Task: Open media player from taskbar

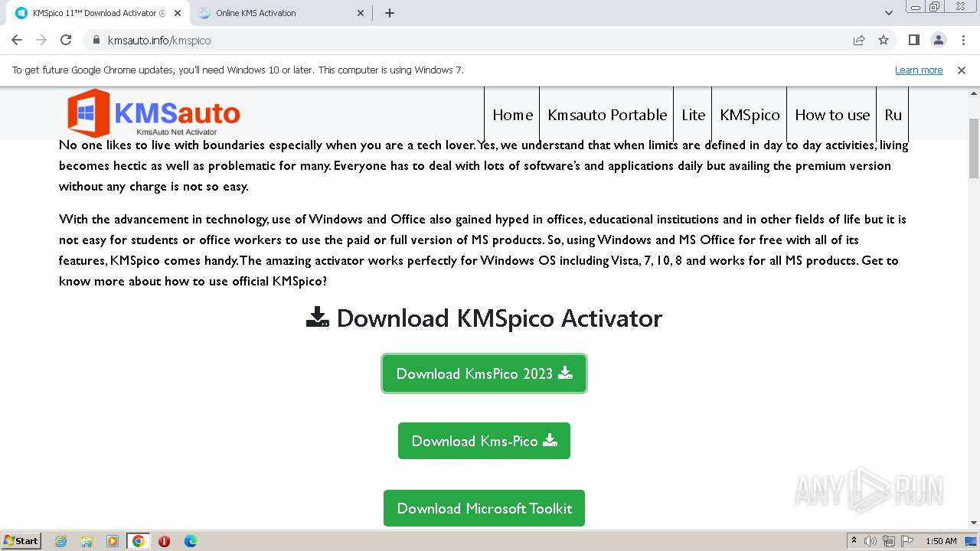Action: click(113, 541)
